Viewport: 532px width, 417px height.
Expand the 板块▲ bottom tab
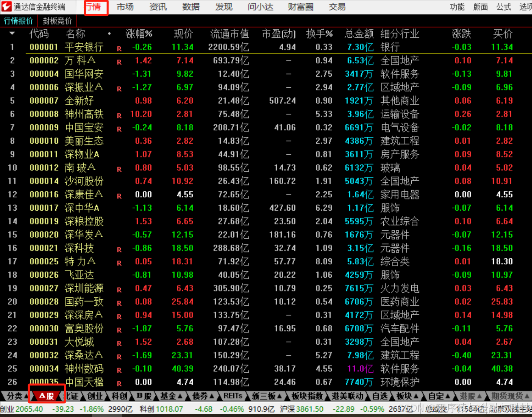click(x=407, y=396)
